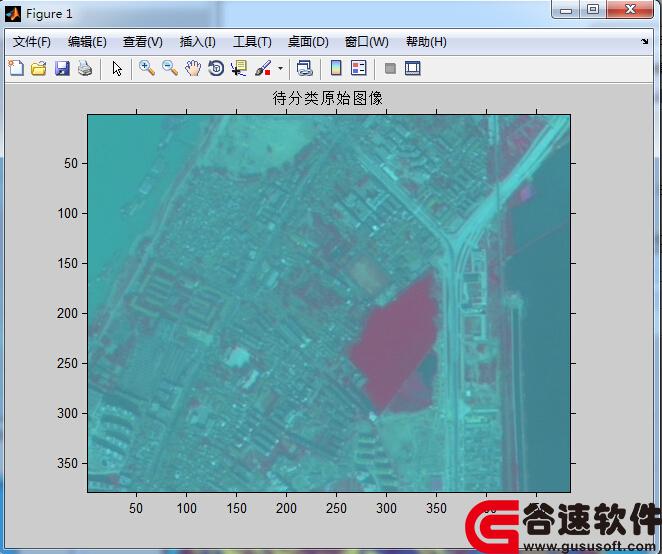Image resolution: width=662 pixels, height=554 pixels.
Task: Open a file with the folder icon
Action: (x=39, y=68)
